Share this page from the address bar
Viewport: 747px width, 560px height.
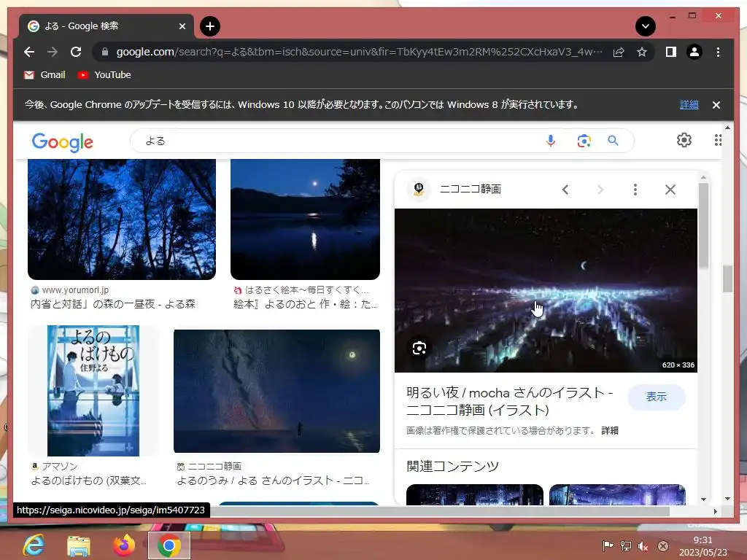coord(619,52)
